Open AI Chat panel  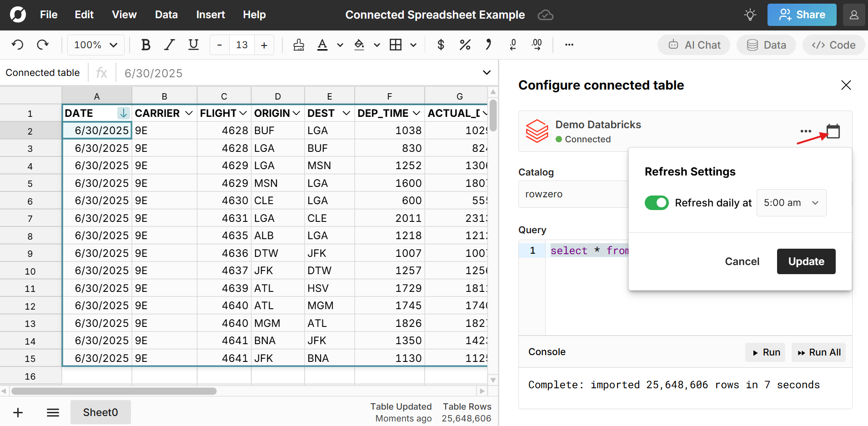point(694,45)
